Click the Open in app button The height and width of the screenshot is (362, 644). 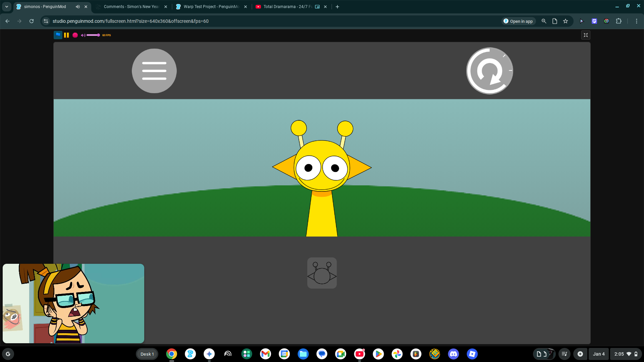coord(519,21)
